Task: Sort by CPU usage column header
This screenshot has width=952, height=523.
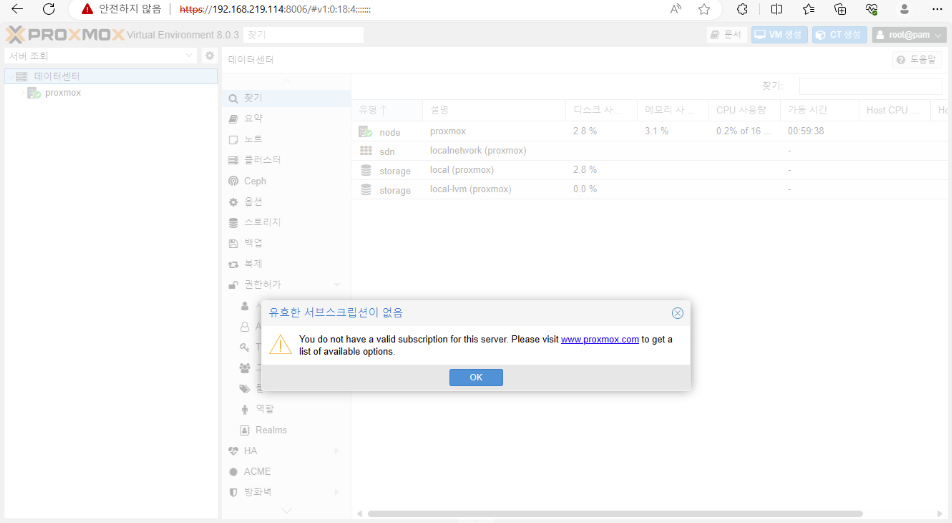Action: pyautogui.click(x=744, y=110)
